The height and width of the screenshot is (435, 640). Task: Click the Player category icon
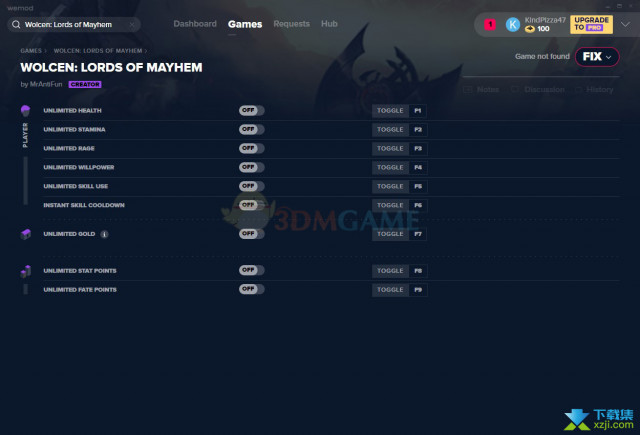click(x=25, y=110)
